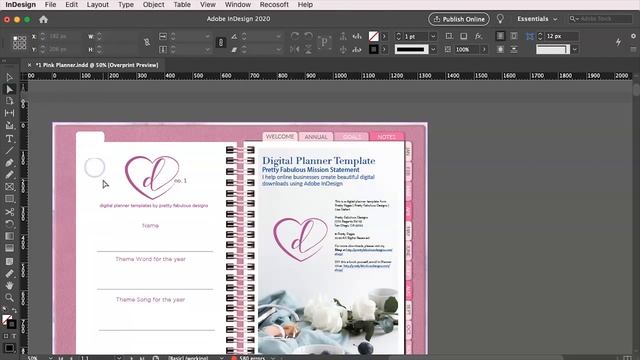Open the stroke weight dropdown
The width and height of the screenshot is (640, 360).
click(x=433, y=36)
